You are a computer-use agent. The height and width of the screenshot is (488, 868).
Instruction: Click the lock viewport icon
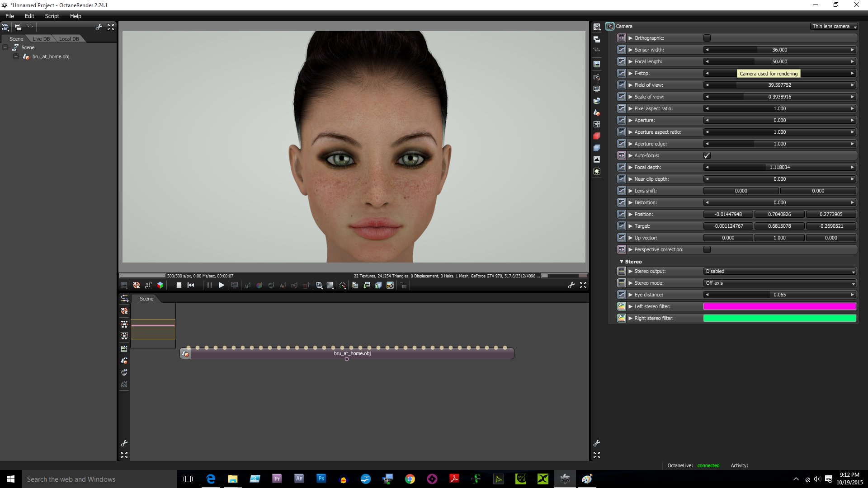tap(403, 285)
